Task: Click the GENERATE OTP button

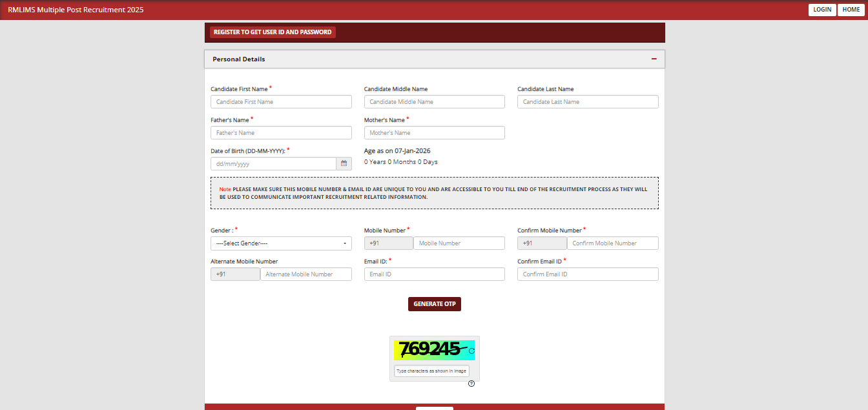Action: pos(434,303)
